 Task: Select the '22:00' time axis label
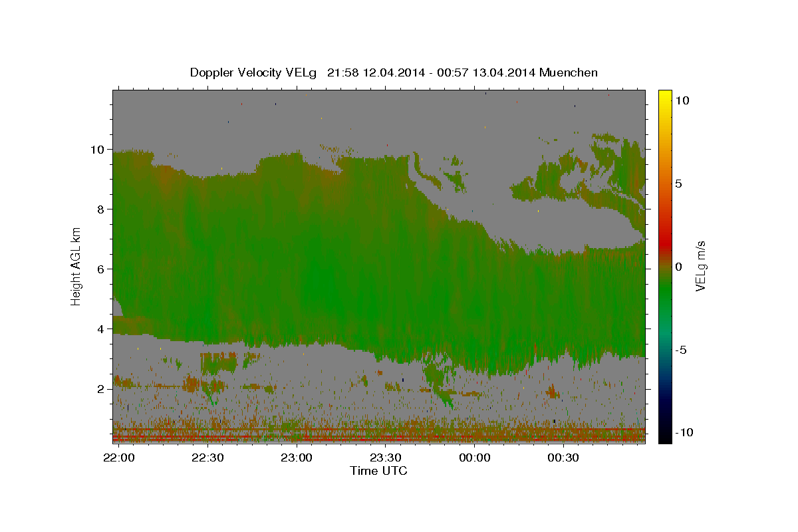point(119,458)
